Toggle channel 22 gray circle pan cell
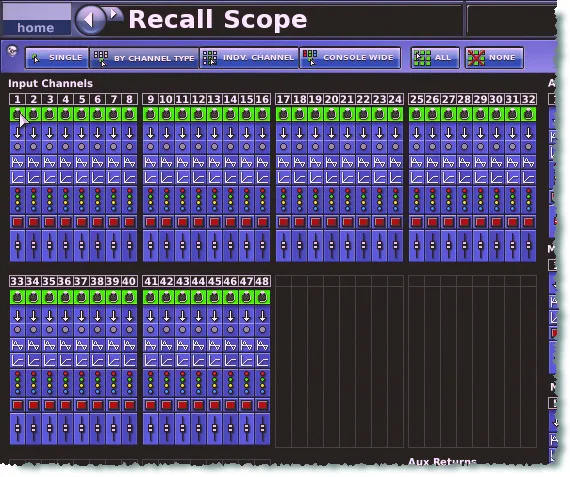Image resolution: width=570 pixels, height=477 pixels. 364,147
